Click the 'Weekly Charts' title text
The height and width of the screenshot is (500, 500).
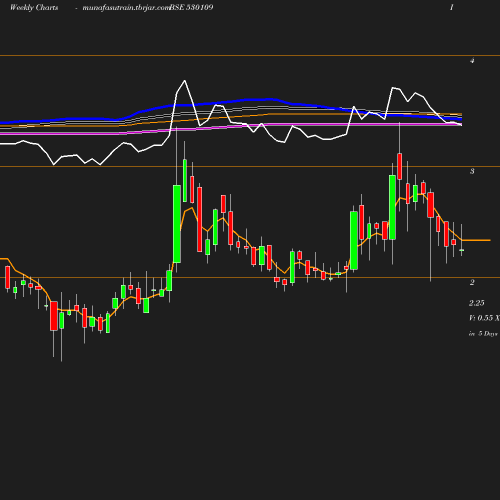coord(34,8)
